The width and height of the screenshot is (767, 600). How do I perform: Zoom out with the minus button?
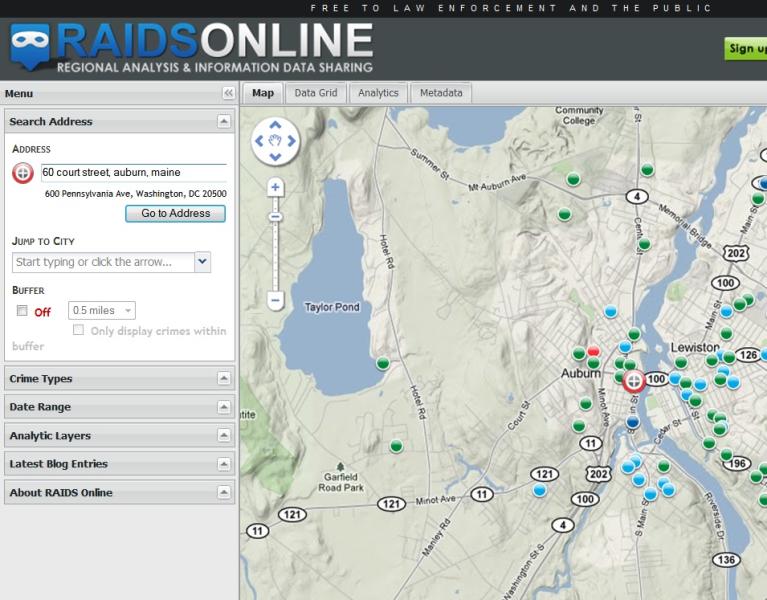[x=275, y=300]
